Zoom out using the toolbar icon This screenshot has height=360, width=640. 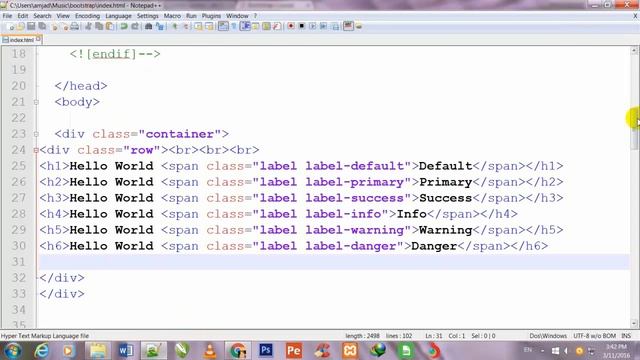186,27
